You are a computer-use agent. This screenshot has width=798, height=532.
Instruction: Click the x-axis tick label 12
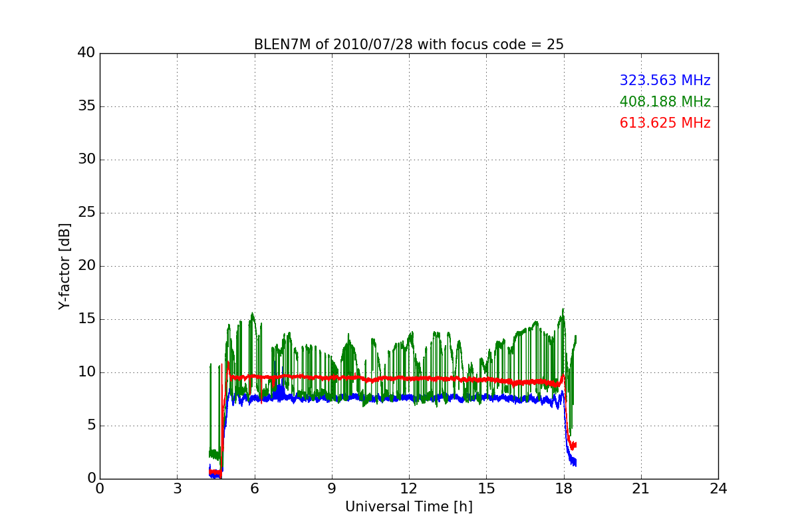point(409,488)
